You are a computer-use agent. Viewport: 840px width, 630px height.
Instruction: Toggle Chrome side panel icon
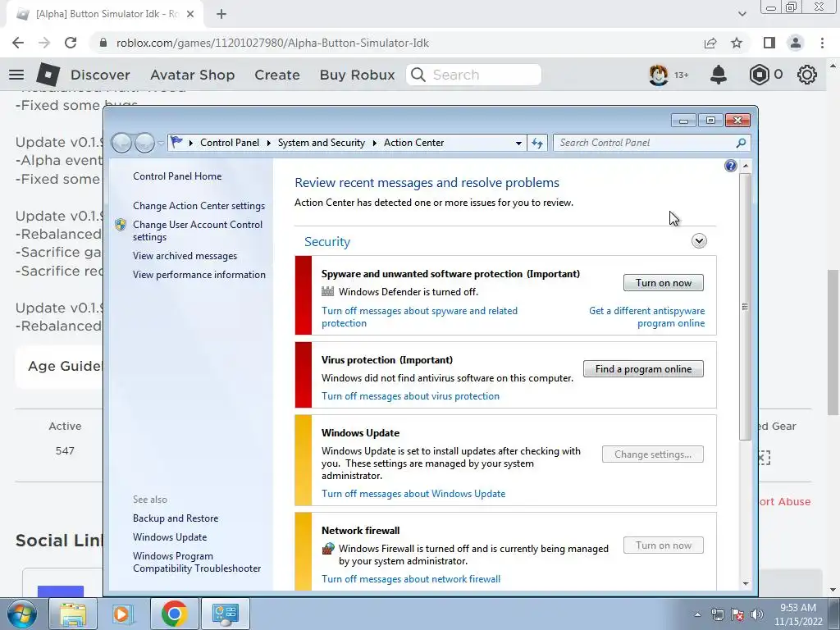tap(769, 43)
